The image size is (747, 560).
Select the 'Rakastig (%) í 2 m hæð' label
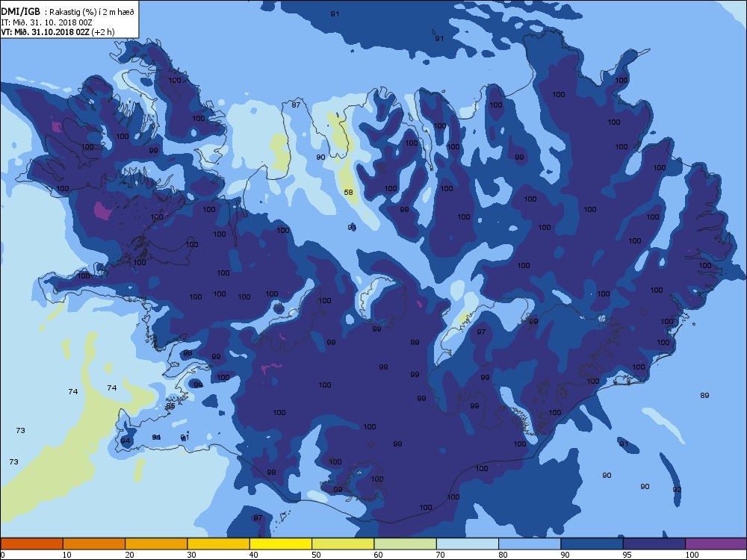click(x=91, y=13)
